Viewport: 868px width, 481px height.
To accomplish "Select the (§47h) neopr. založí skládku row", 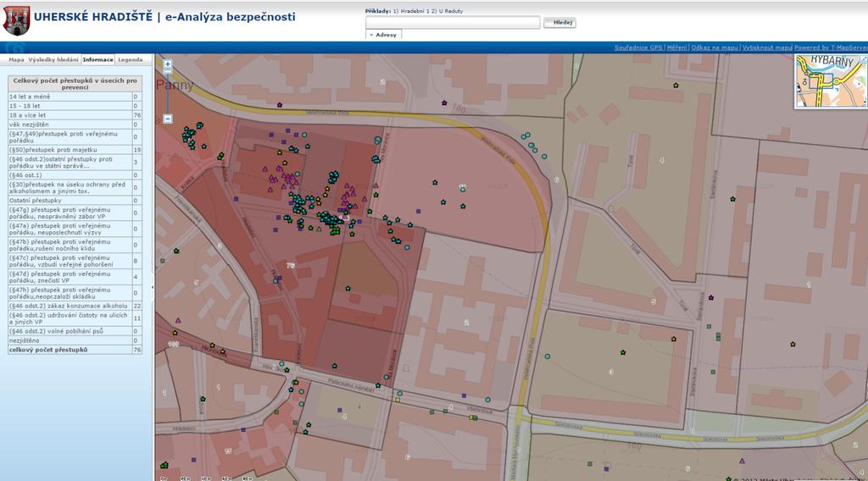I will (75, 293).
